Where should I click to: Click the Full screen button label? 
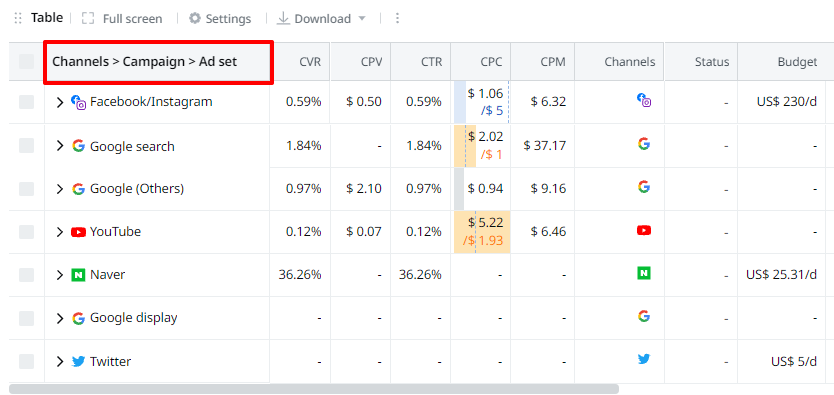tap(132, 19)
